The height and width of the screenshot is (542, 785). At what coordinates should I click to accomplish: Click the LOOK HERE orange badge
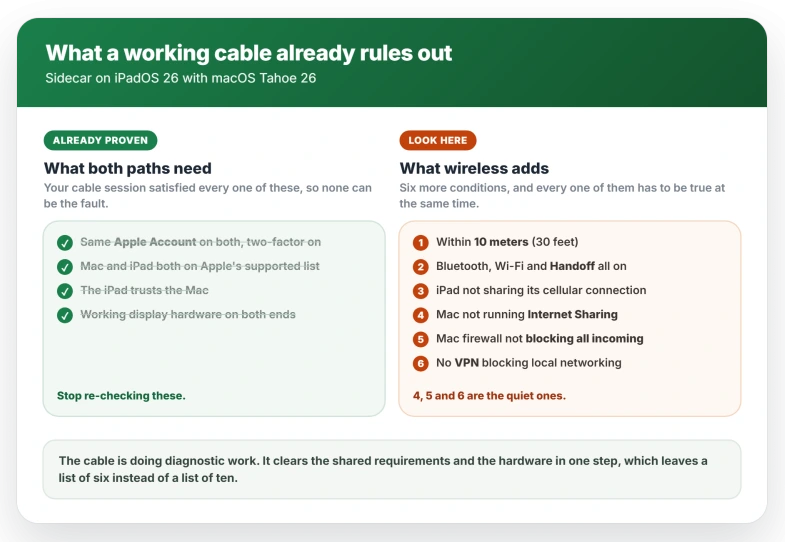pos(438,140)
